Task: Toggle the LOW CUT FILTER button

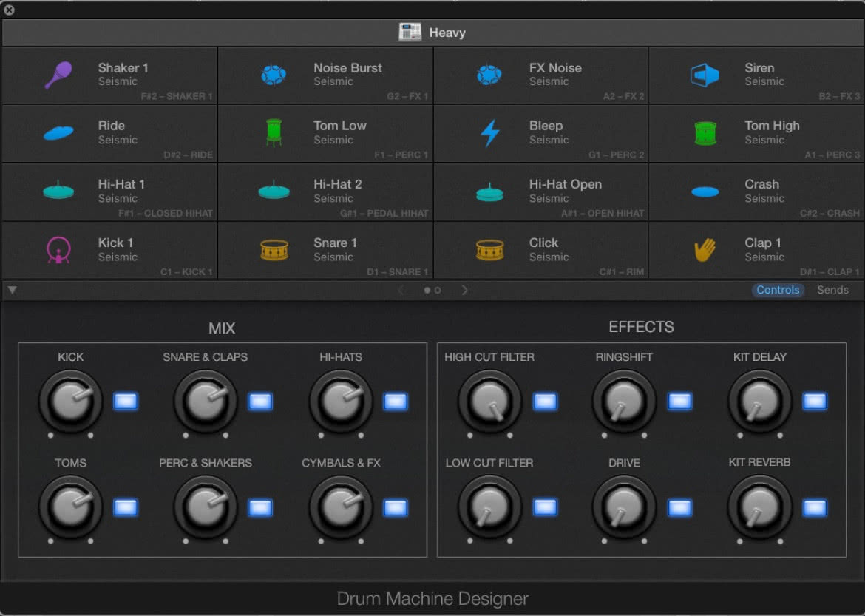Action: click(545, 507)
